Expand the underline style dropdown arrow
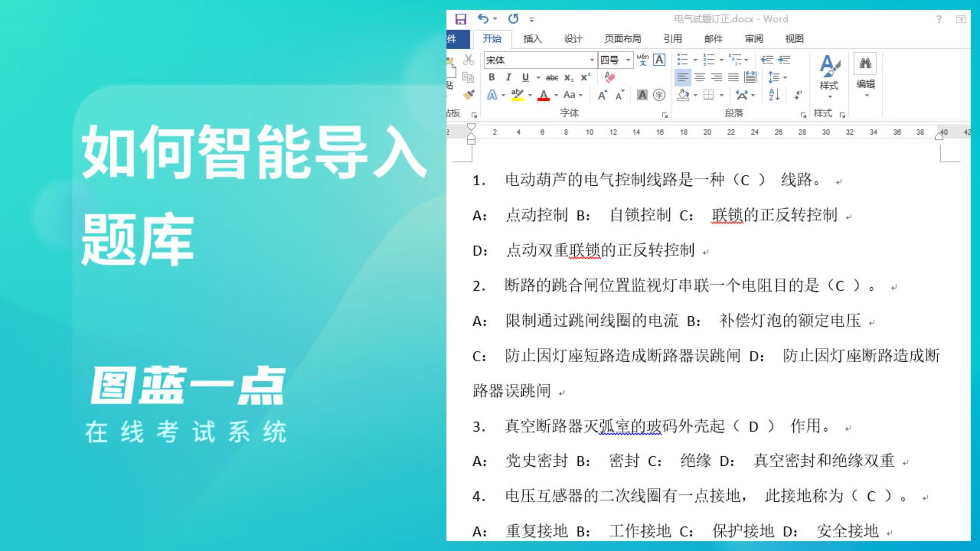The height and width of the screenshot is (551, 980). pyautogui.click(x=538, y=78)
